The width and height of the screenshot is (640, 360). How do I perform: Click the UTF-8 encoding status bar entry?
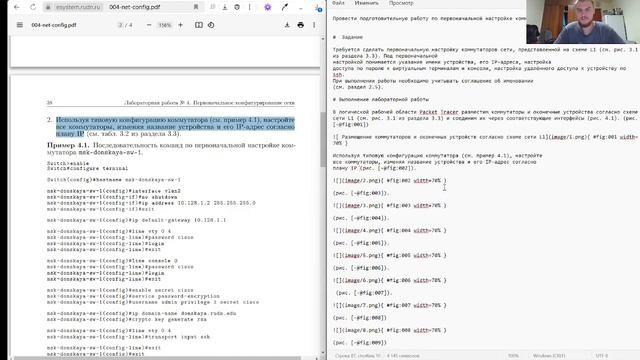pos(602,356)
